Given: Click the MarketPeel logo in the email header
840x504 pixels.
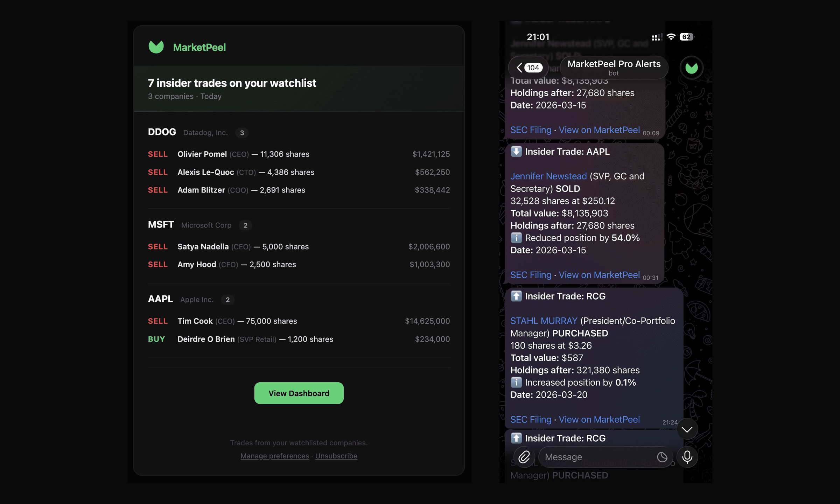Looking at the screenshot, I should (156, 47).
